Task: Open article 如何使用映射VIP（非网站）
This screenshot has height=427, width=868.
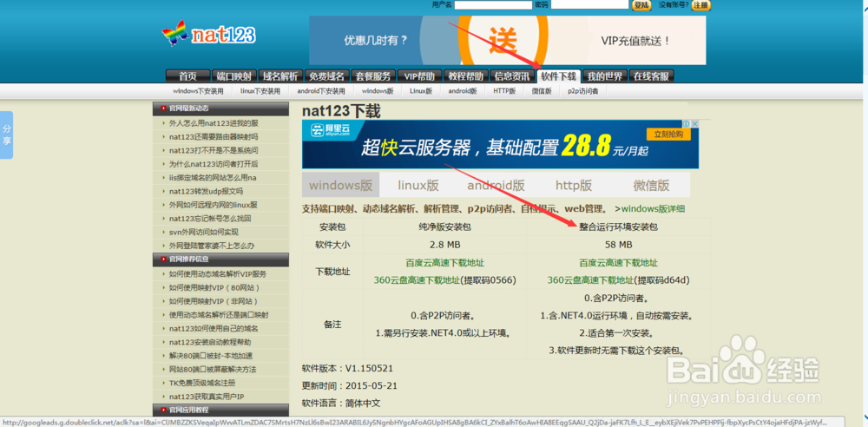Action: [x=214, y=301]
